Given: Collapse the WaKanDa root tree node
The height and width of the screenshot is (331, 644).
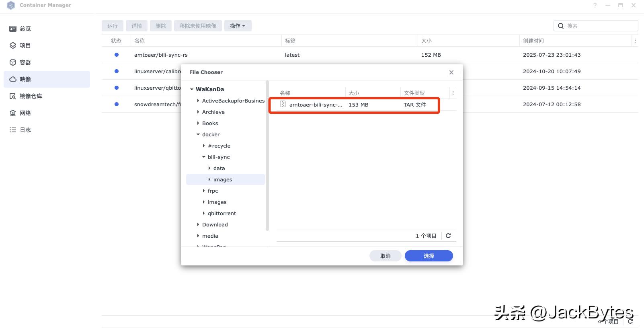Looking at the screenshot, I should pos(192,89).
